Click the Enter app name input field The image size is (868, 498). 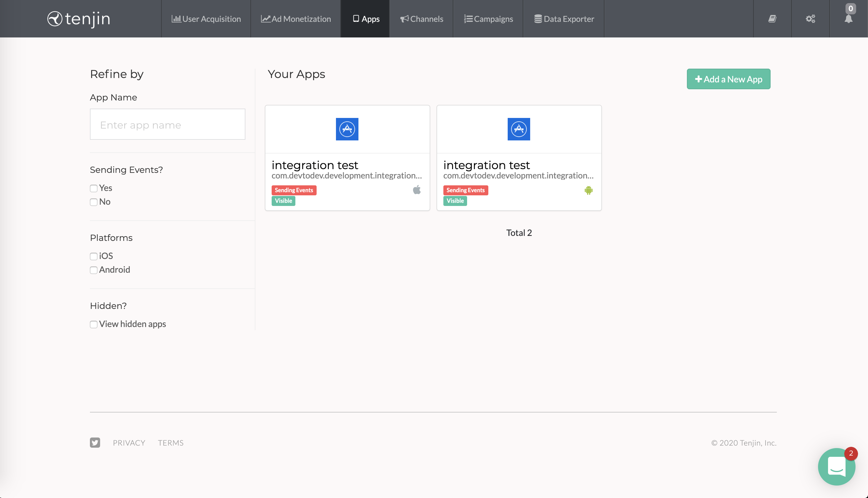pos(167,124)
